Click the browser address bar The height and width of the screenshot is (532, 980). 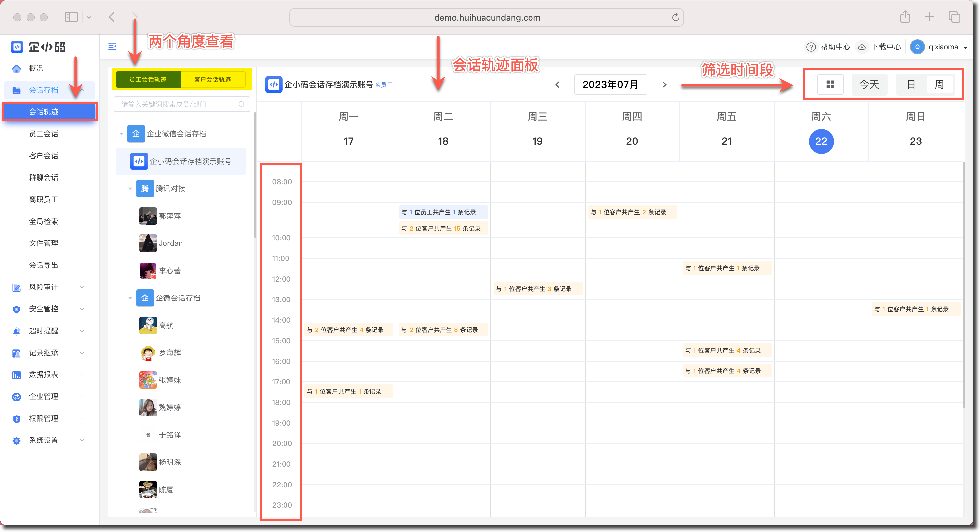coord(487,17)
